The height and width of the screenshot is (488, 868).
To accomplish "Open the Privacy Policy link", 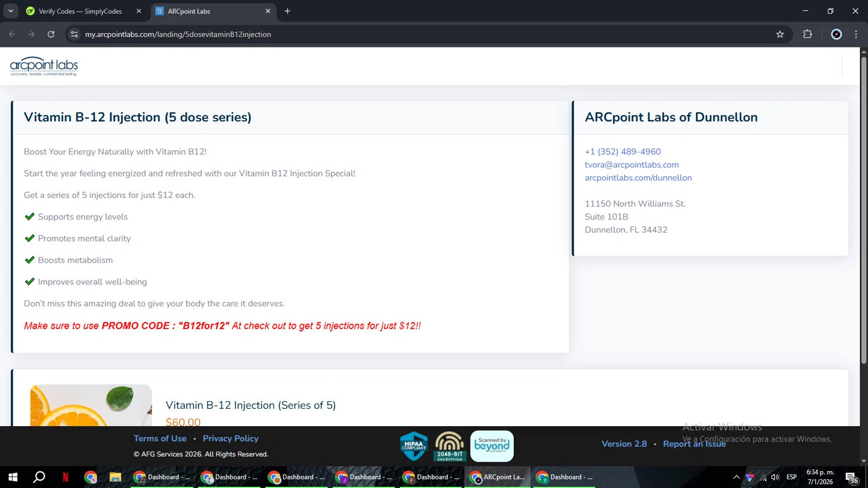I will point(230,438).
